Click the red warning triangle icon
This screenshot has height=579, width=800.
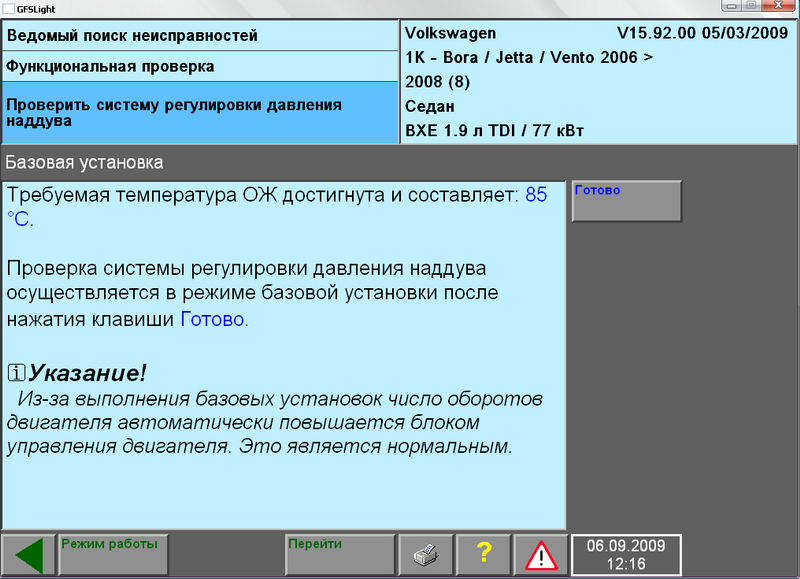coord(541,555)
